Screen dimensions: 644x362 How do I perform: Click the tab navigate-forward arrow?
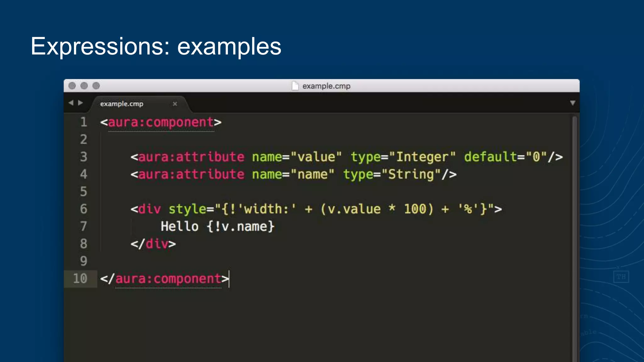click(x=80, y=103)
